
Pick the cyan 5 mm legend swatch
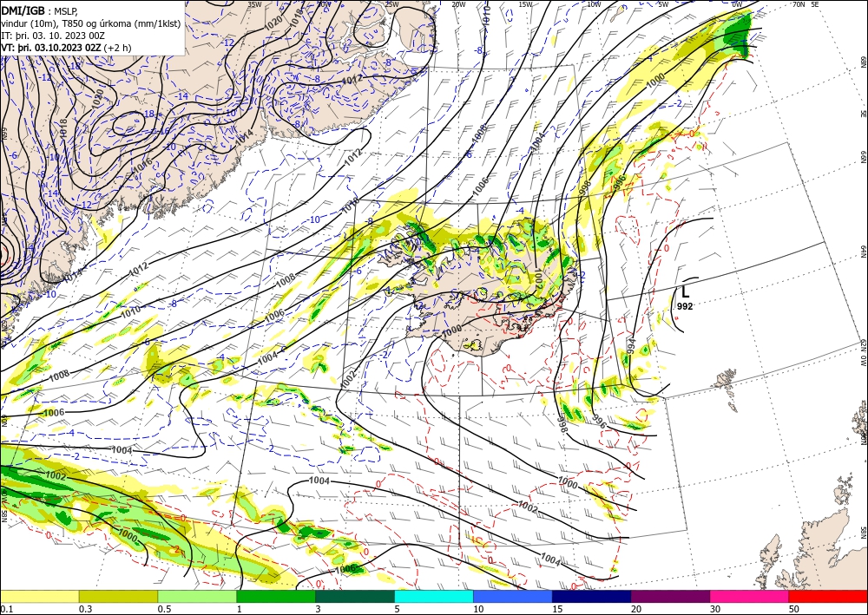[x=434, y=597]
